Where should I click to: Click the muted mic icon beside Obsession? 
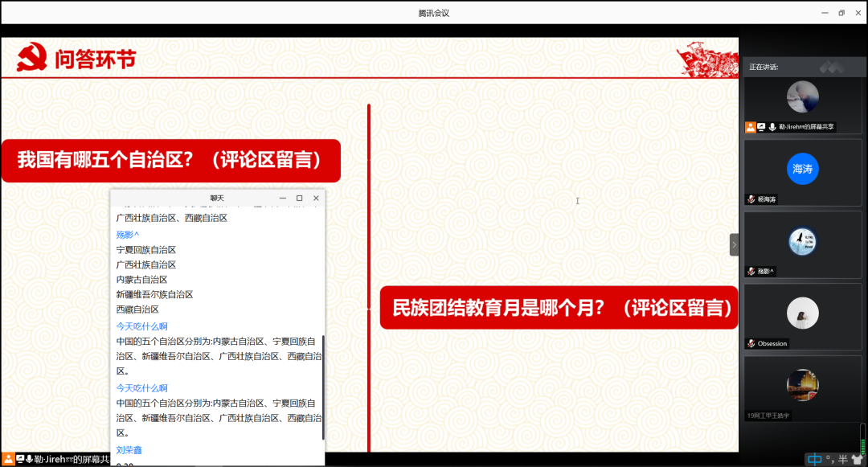751,343
